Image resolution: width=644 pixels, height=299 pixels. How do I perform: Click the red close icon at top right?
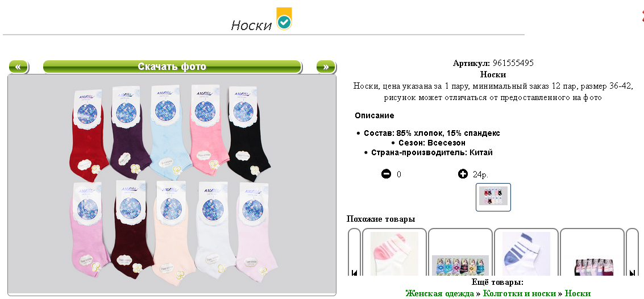pyautogui.click(x=642, y=15)
